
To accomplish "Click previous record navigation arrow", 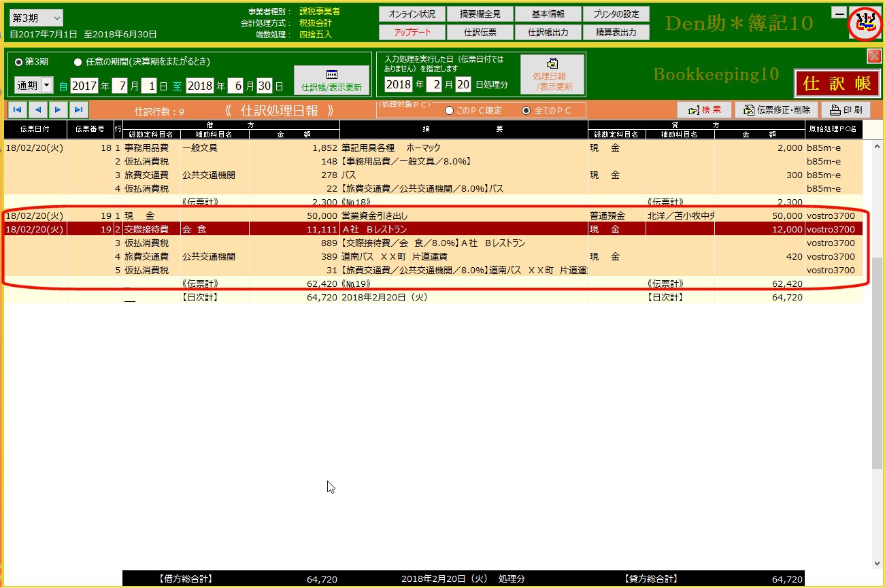I will click(x=37, y=109).
